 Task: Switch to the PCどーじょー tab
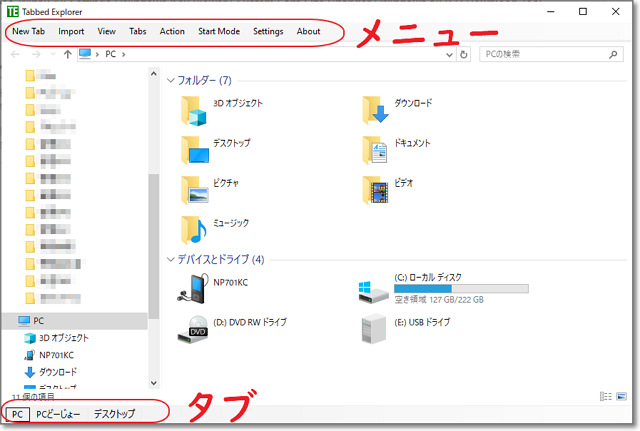click(58, 413)
